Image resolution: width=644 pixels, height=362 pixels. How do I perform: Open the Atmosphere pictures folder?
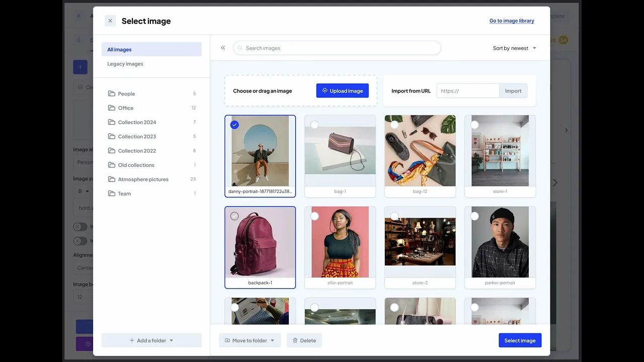click(x=151, y=179)
